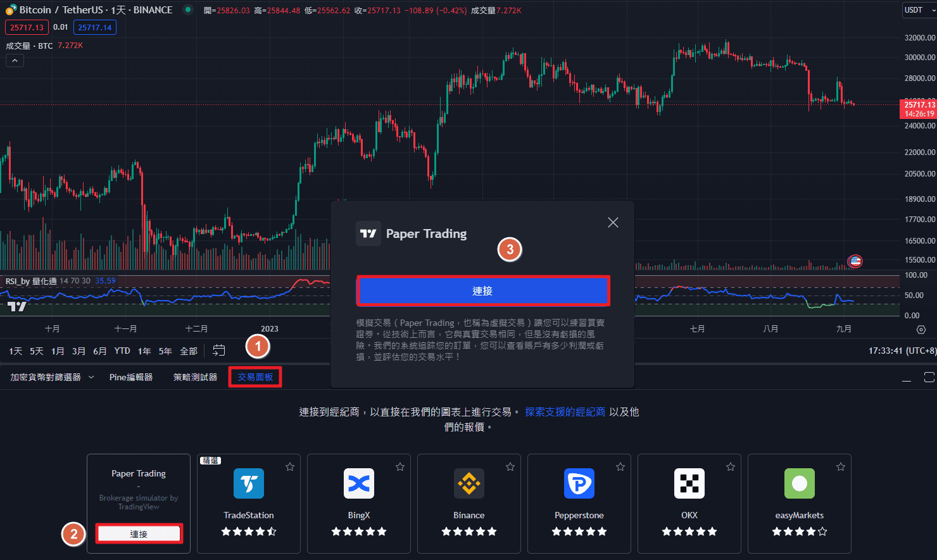
Task: Click the green market status dot icon
Action: (x=188, y=9)
